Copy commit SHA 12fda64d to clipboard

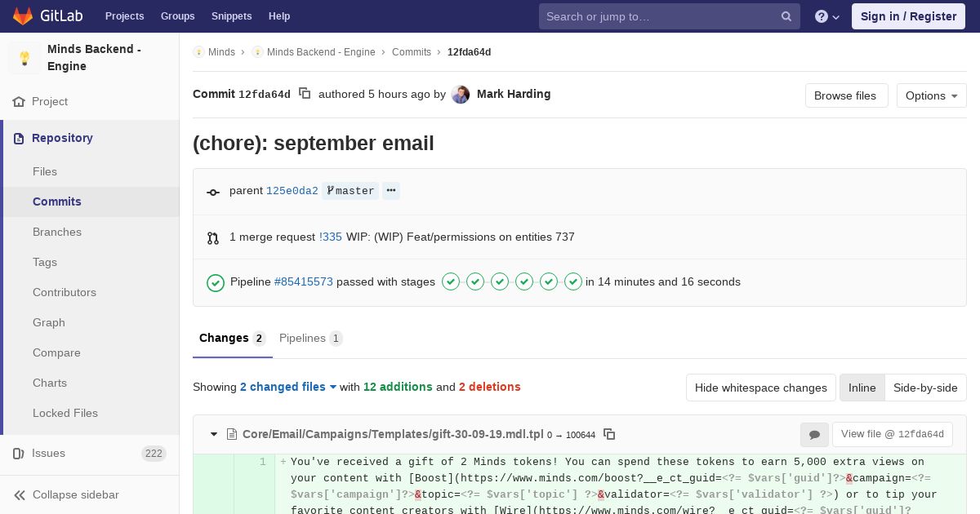pos(305,94)
